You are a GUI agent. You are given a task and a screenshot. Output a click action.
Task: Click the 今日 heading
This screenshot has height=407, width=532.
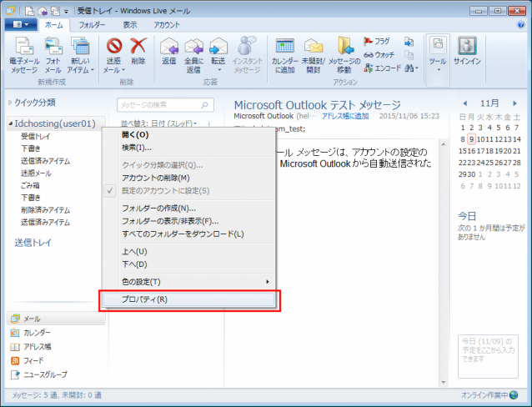tap(467, 216)
